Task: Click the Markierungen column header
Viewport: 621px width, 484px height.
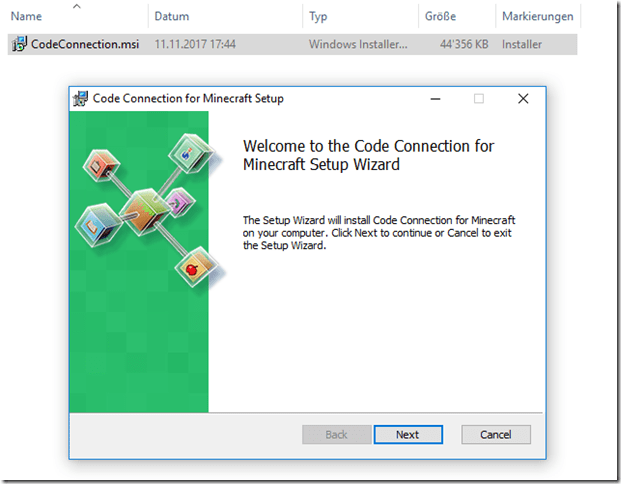Action: (537, 17)
